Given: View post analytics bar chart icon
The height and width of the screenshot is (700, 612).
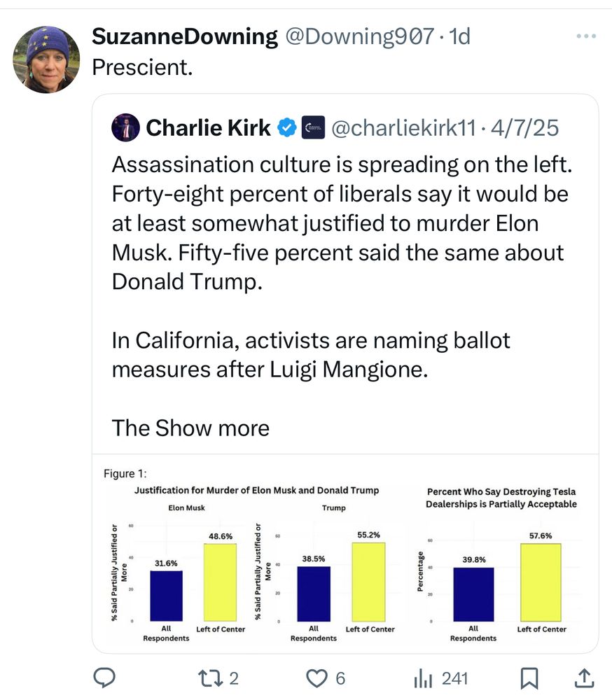Looking at the screenshot, I should coord(424,678).
